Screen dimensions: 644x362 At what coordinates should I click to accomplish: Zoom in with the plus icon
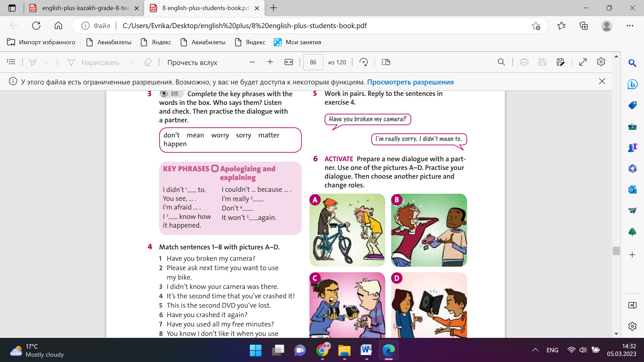(x=270, y=62)
